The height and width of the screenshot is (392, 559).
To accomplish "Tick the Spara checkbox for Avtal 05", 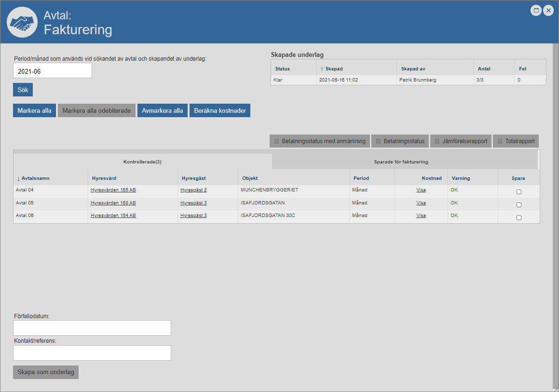I will coord(519,205).
